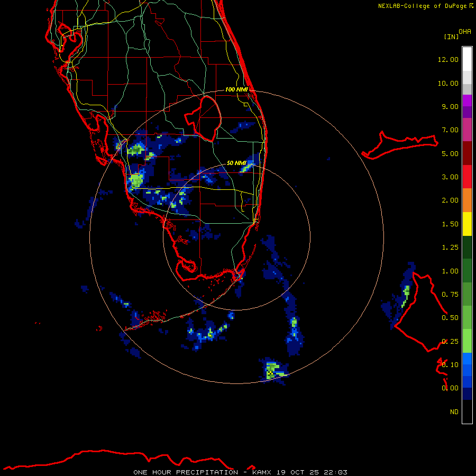476x476 pixels.
Task: Click the ONE HOUR PRECIPITATION caption text
Action: click(186, 472)
